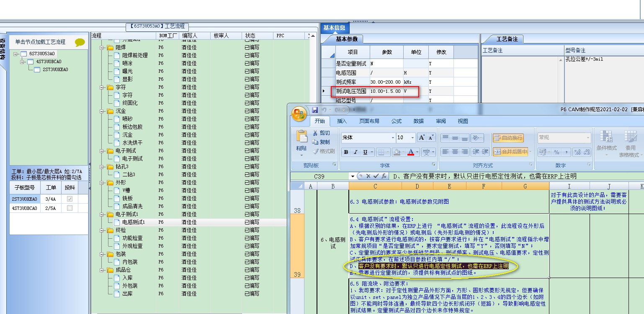Align cell text to the left

[x=446, y=152]
